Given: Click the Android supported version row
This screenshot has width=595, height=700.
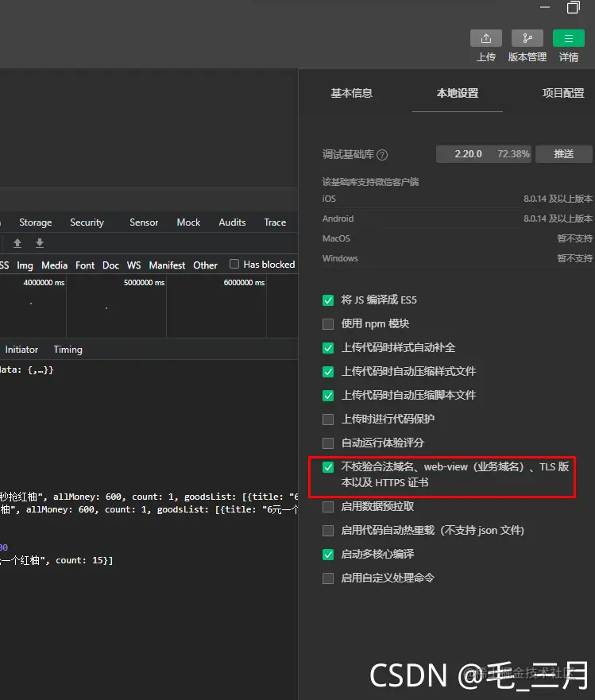Looking at the screenshot, I should click(458, 219).
